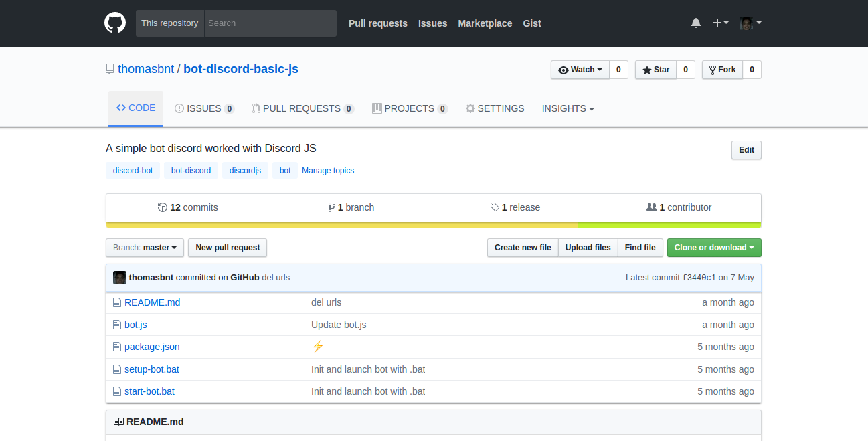Open Gist in top navigation

point(532,23)
